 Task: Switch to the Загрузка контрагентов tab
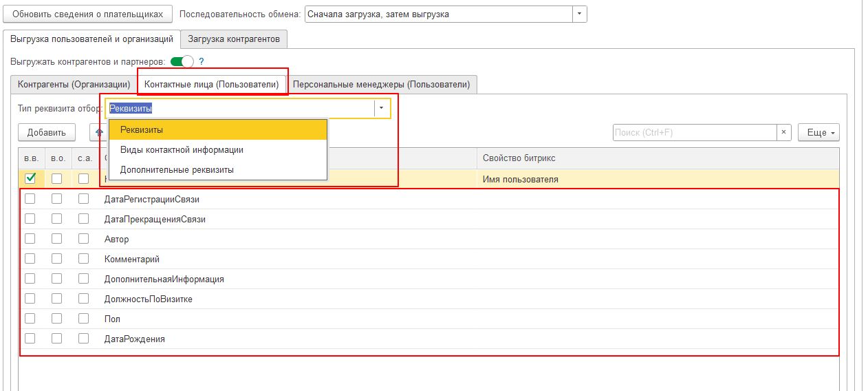(234, 39)
